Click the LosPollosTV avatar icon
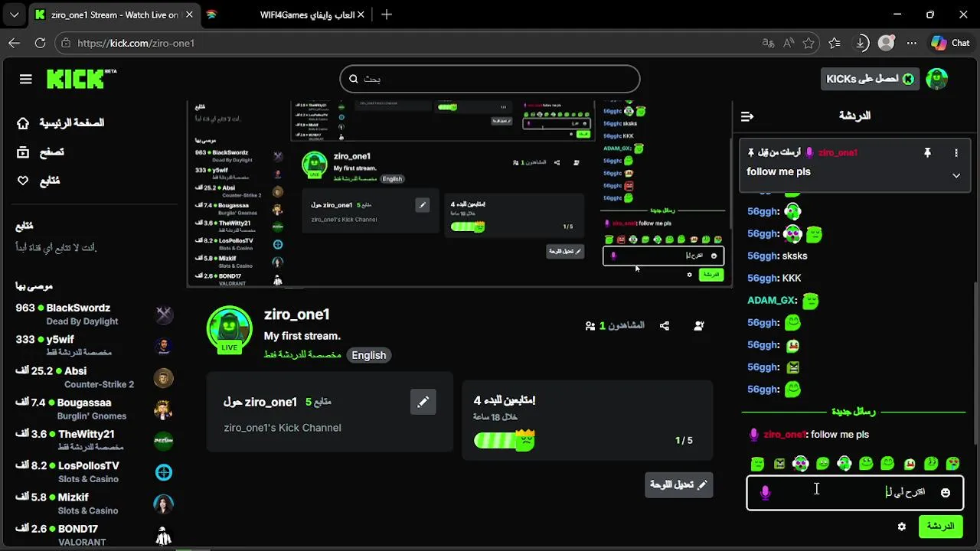980x551 pixels. pos(164,472)
